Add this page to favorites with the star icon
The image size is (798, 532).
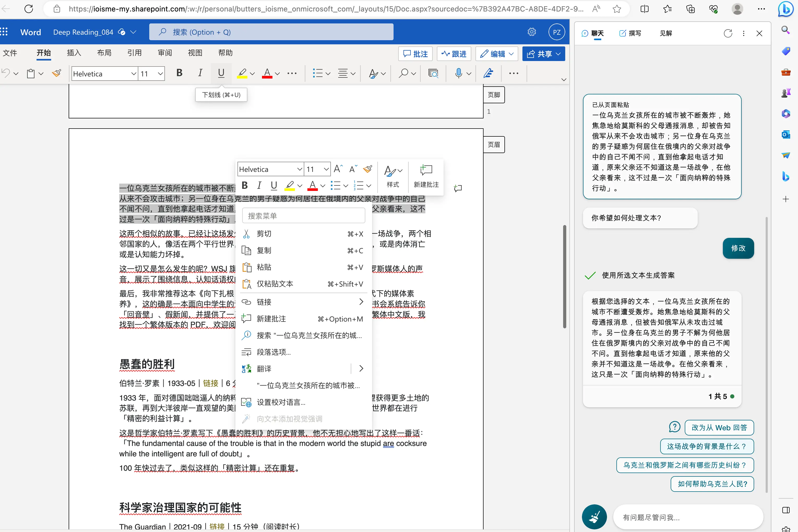pyautogui.click(x=617, y=9)
